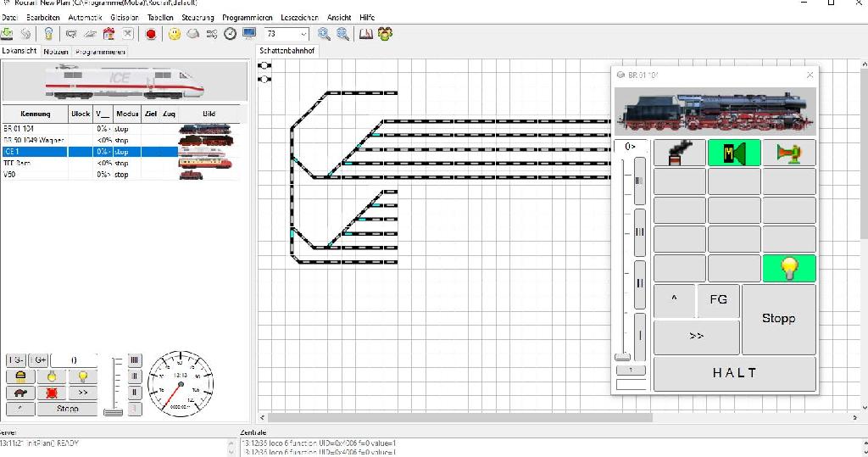Click the throttle window speed slider handle
This screenshot has width=868, height=457.
click(622, 357)
